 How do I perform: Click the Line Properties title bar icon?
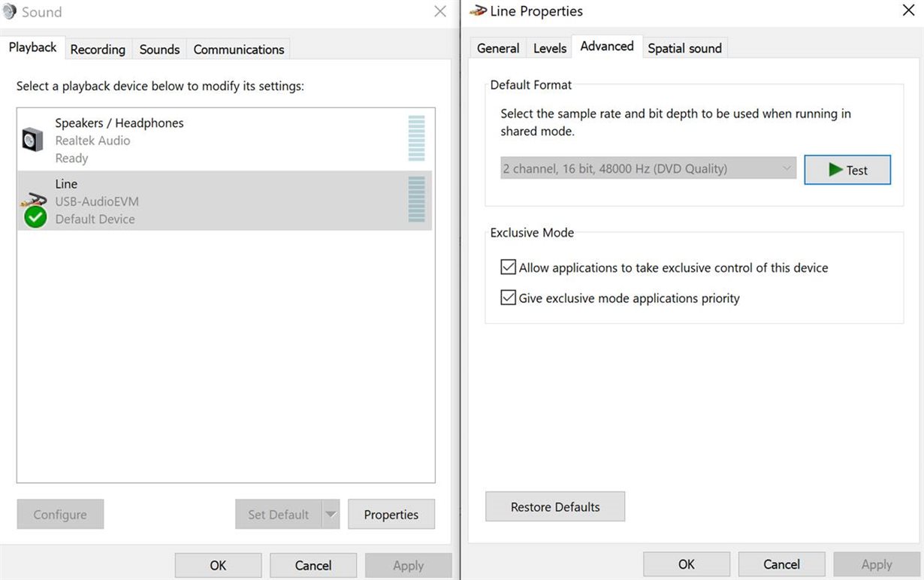(478, 11)
